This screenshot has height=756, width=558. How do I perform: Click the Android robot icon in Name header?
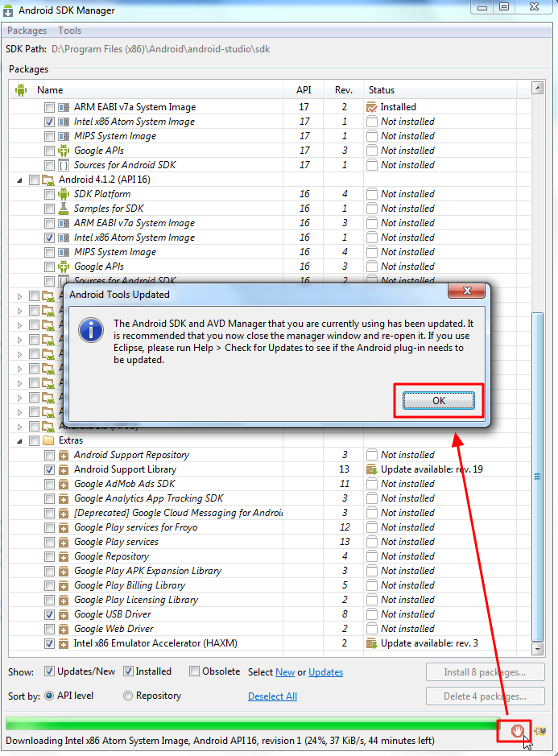[x=21, y=89]
